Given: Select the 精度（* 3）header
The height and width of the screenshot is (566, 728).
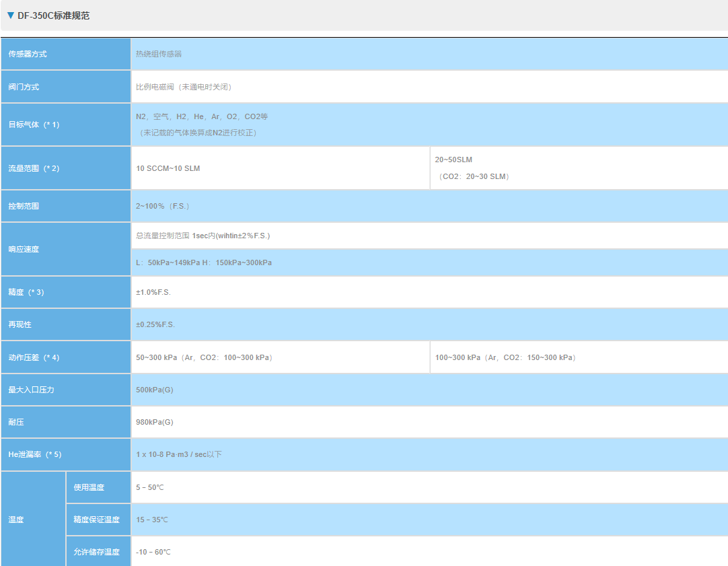Looking at the screenshot, I should pyautogui.click(x=66, y=292).
